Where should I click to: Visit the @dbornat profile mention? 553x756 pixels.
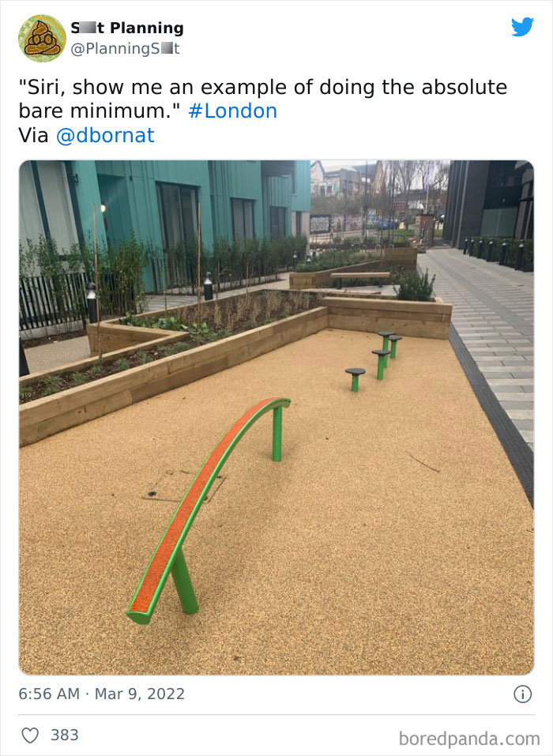click(105, 136)
